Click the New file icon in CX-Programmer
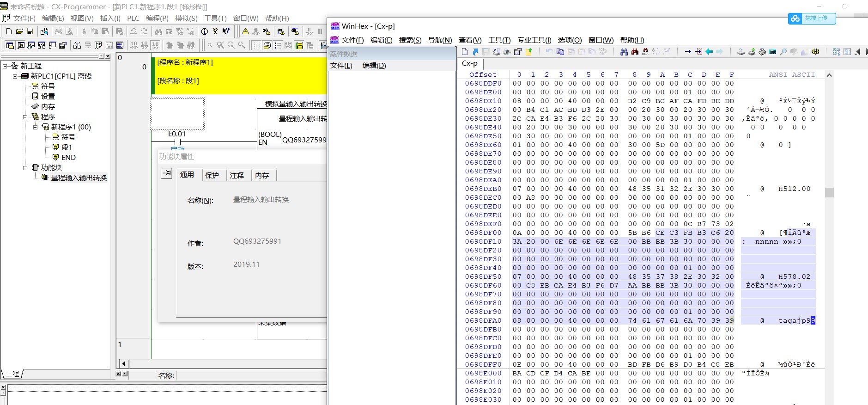868x405 pixels. click(9, 31)
